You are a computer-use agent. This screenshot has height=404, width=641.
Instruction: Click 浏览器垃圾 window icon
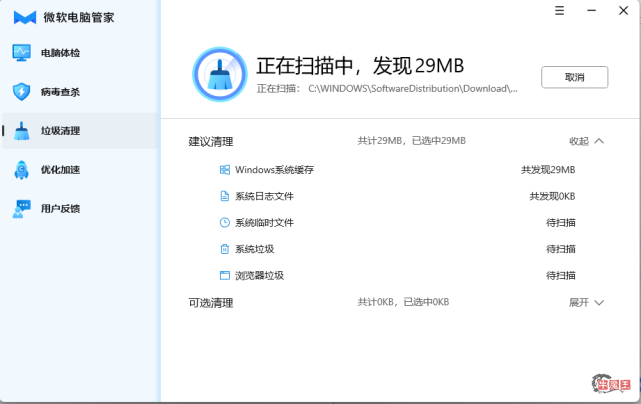pos(225,276)
